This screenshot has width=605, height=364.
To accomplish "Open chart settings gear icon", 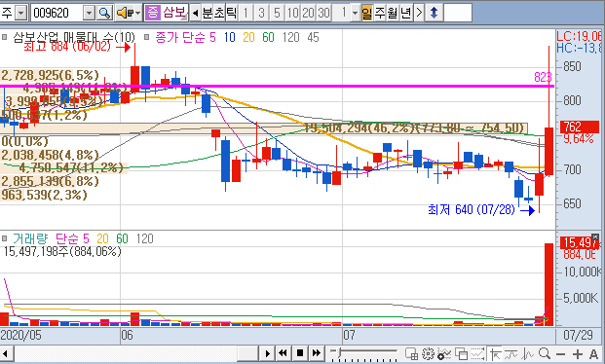I will click(428, 353).
